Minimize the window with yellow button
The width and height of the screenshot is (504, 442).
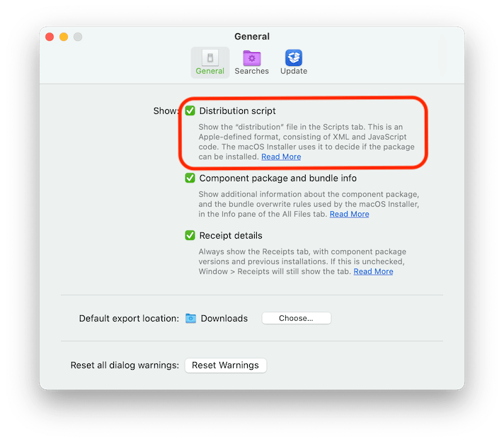coord(64,37)
